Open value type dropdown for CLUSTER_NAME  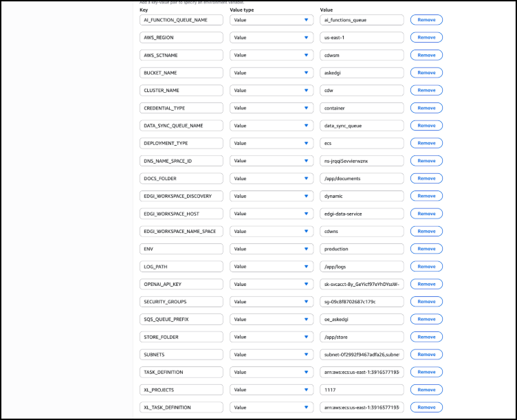click(272, 90)
